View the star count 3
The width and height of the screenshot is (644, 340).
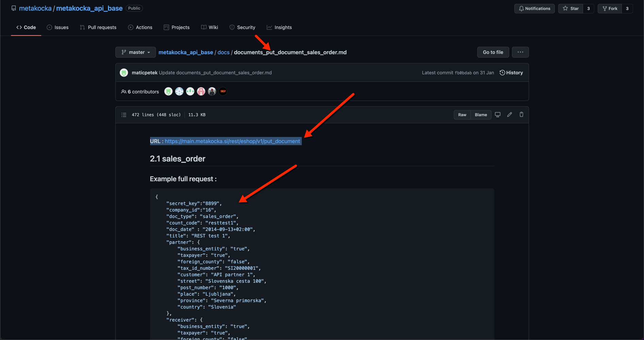589,9
